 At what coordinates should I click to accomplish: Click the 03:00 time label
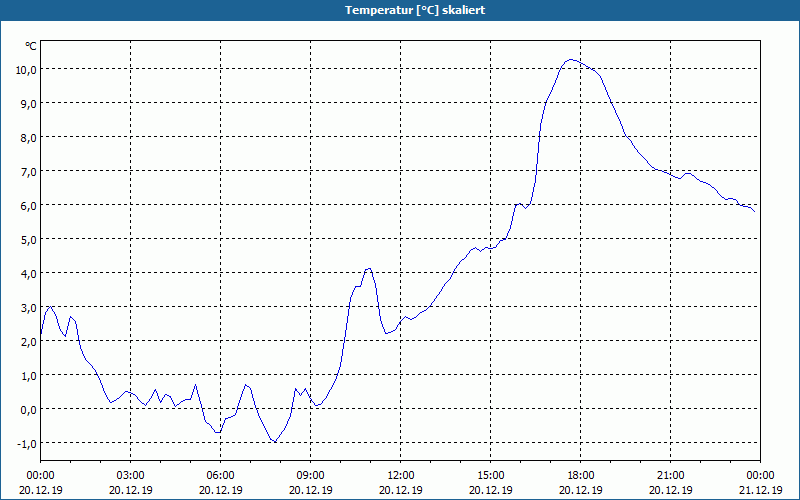point(131,476)
